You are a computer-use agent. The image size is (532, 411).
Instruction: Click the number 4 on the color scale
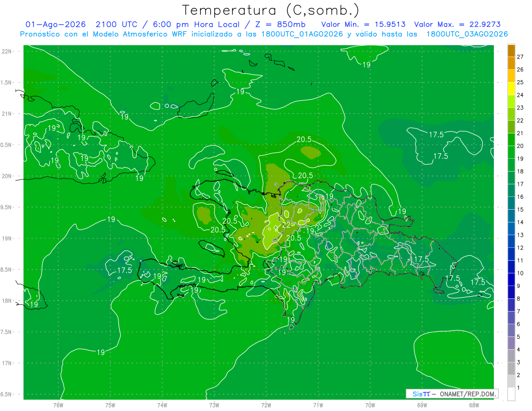click(x=519, y=350)
